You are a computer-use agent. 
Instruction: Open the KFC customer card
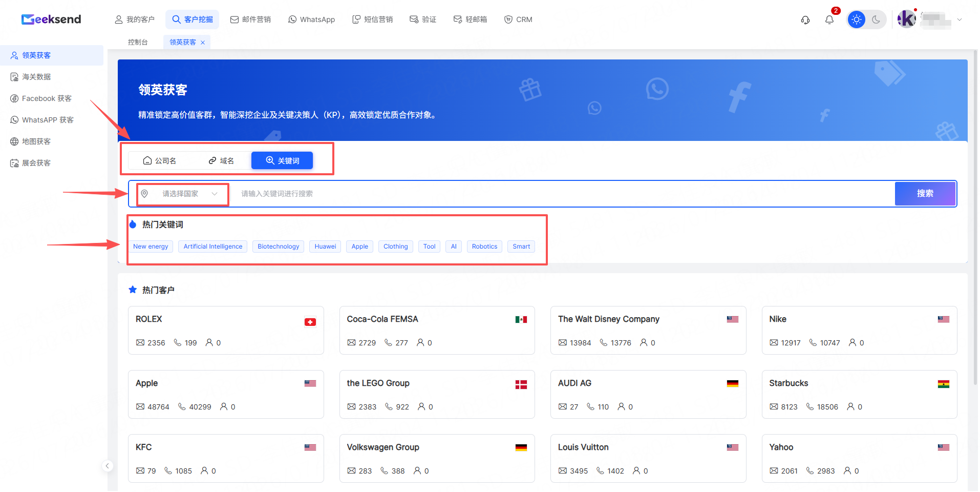tap(226, 459)
